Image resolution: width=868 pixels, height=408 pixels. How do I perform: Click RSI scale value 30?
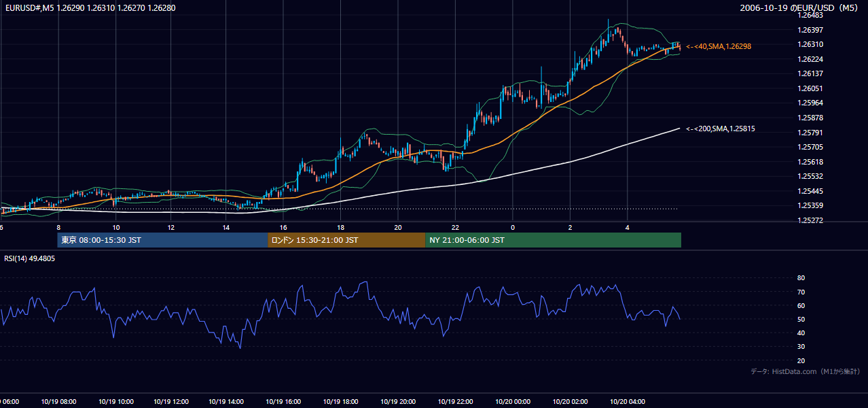pyautogui.click(x=801, y=347)
